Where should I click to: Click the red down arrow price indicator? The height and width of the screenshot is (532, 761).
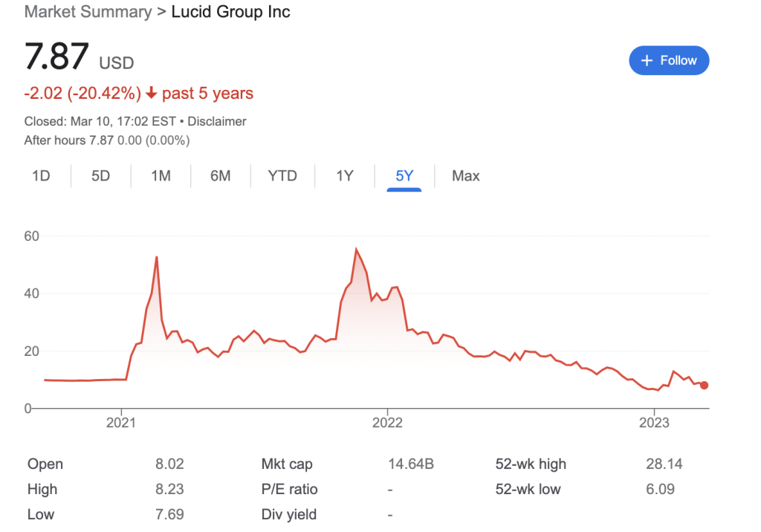tap(152, 94)
